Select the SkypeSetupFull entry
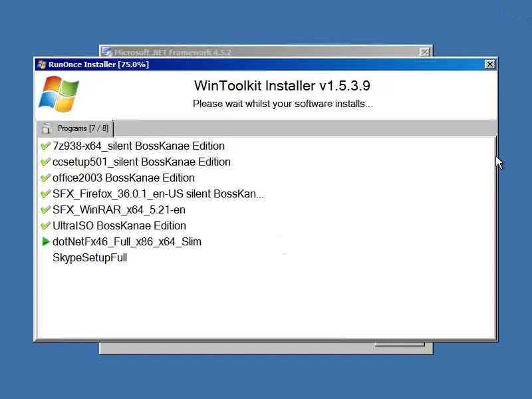532x399 pixels. point(90,257)
